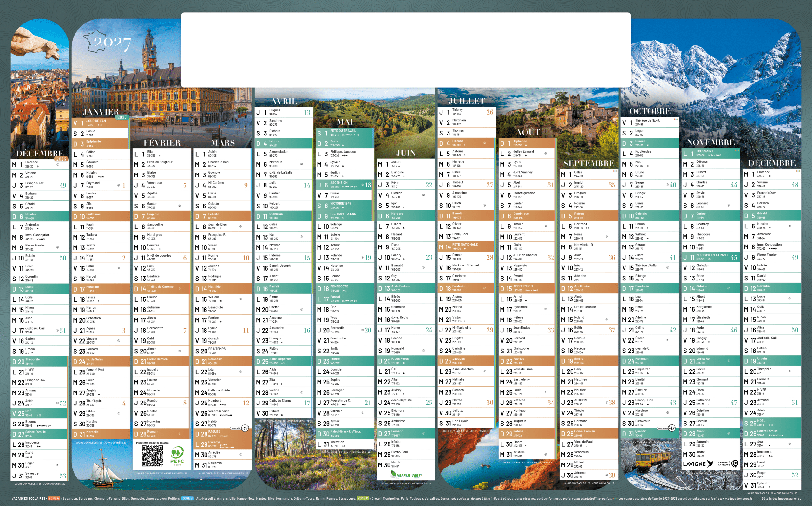Click the 'Détails des images au verso' text
This screenshot has height=506, width=812.
[x=781, y=499]
